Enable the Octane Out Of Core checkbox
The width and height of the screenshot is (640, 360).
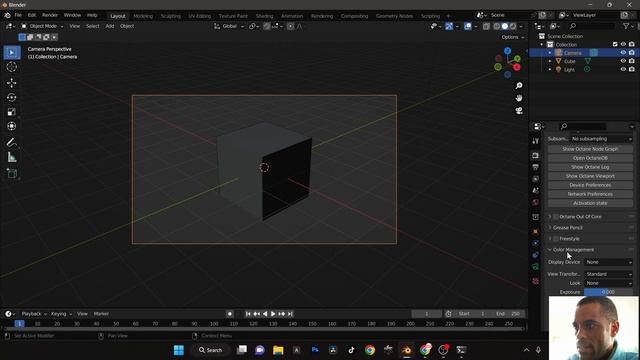556,217
